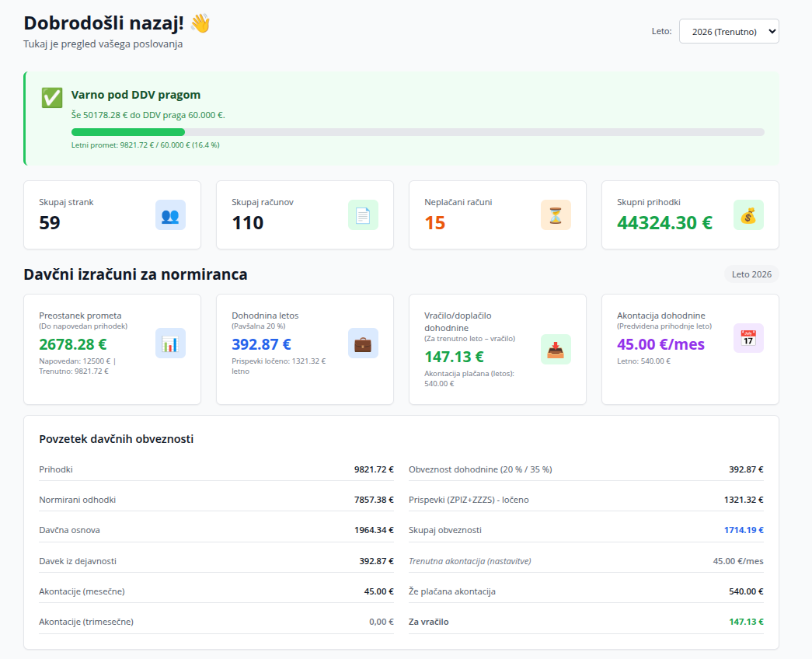
Task: Click the 'Akontacije (mesečne)' row label
Action: tap(82, 591)
